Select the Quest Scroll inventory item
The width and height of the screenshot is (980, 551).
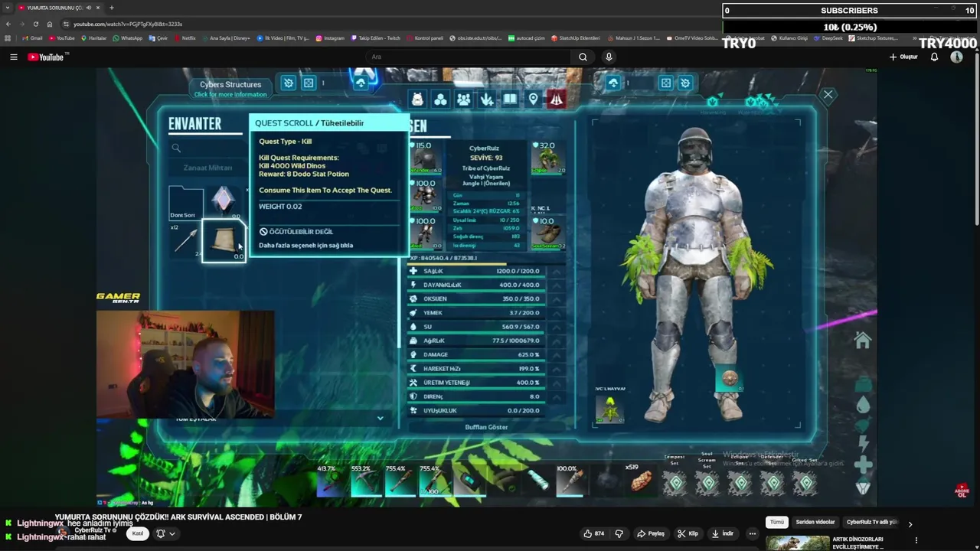coord(224,240)
